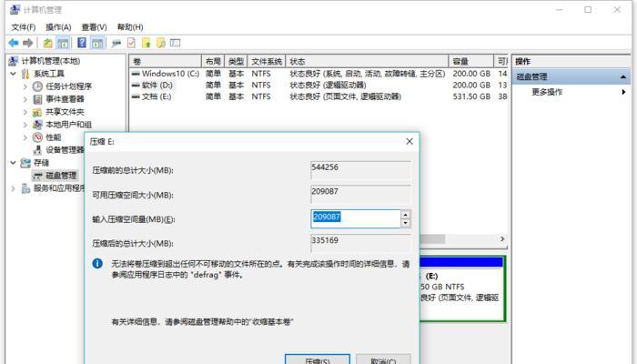The image size is (637, 364).
Task: Click the horizontal scrollbar right arrow
Action: click(502, 238)
